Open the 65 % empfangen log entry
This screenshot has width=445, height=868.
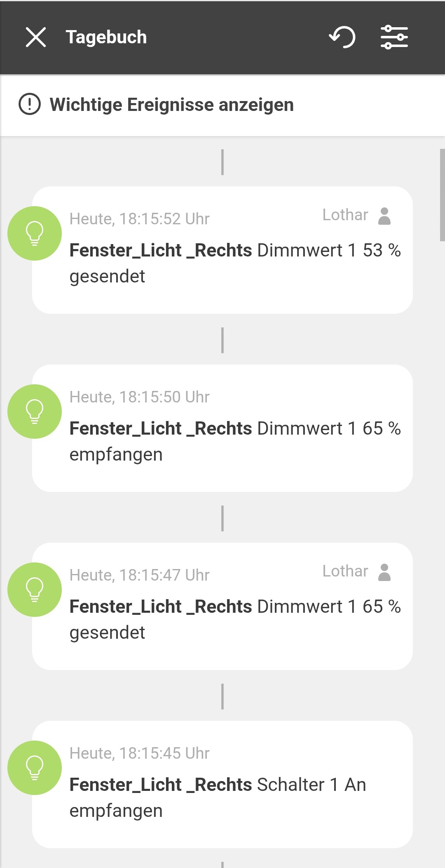(x=235, y=441)
